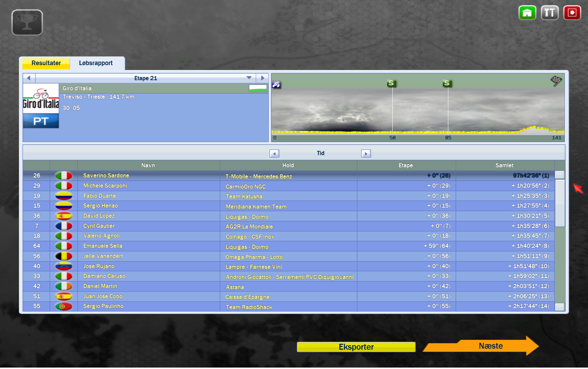Select the first sprint marker at km 58

[392, 83]
